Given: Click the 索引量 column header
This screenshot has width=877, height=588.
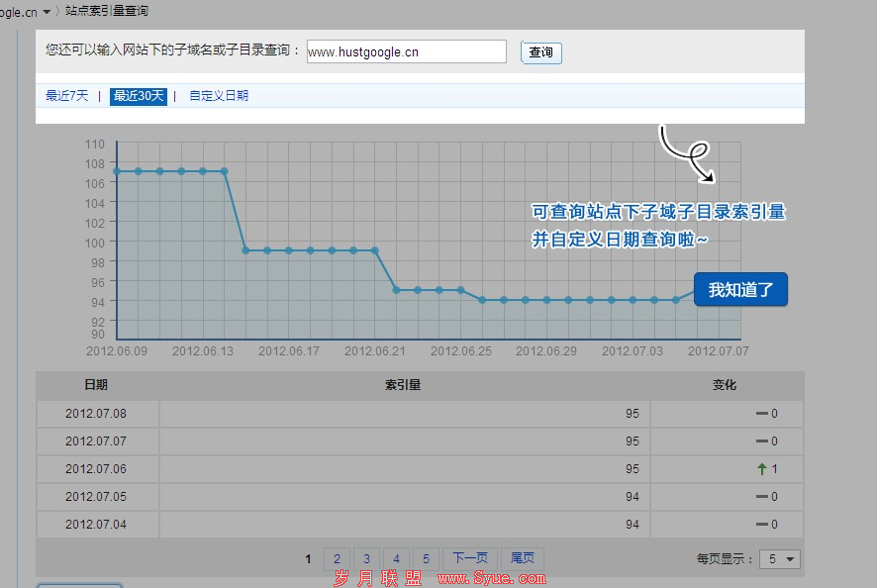Looking at the screenshot, I should coord(403,385).
